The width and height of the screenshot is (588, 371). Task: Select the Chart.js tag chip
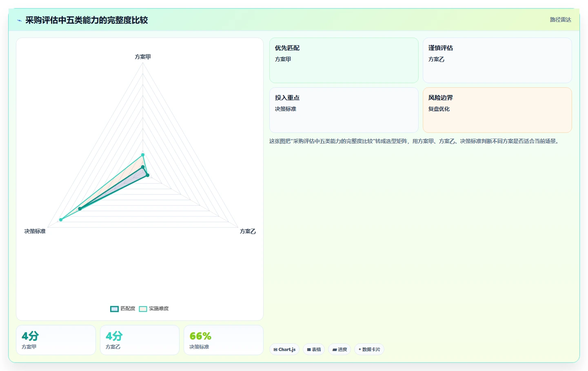[284, 349]
